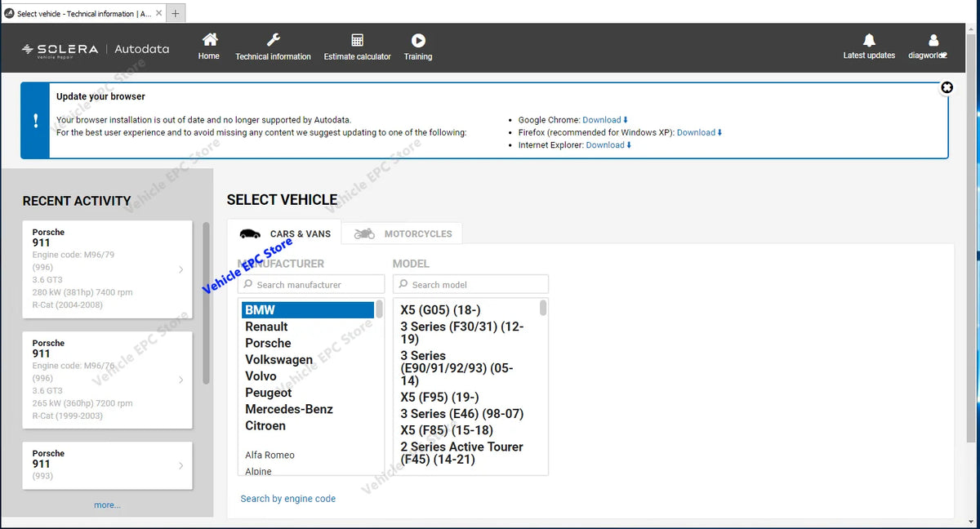
Task: Choose model X5 (F85) (15-18)
Action: pos(446,430)
